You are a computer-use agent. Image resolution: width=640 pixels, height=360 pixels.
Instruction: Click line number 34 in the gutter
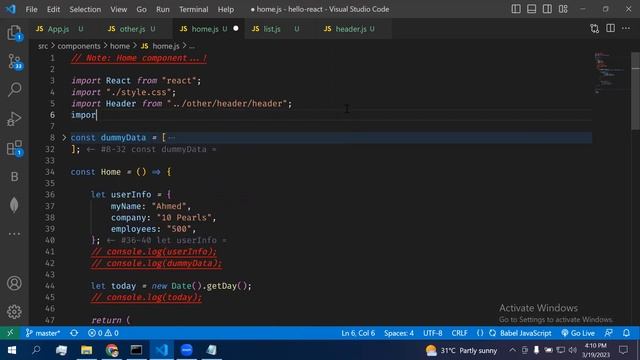(49, 172)
